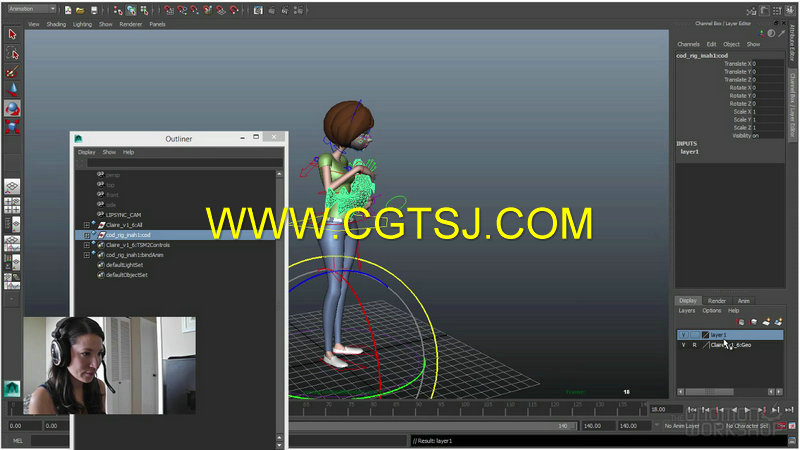Open the Panels menu

coord(157,24)
